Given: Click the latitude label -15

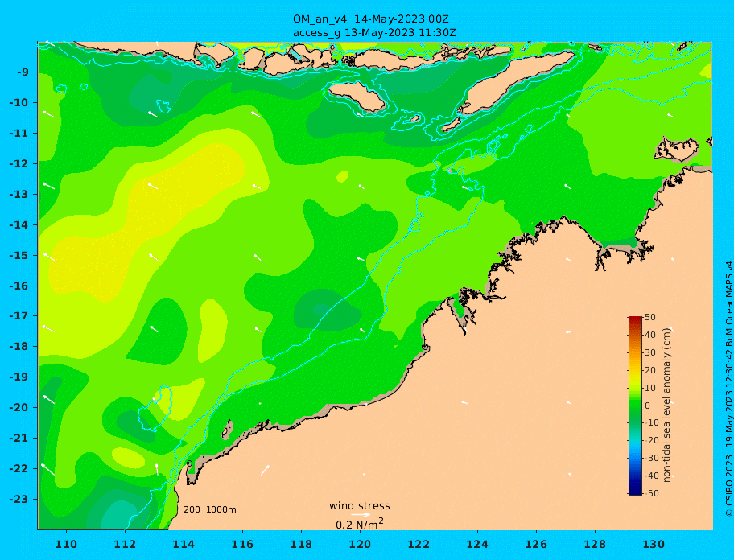Looking at the screenshot, I should click(19, 255).
